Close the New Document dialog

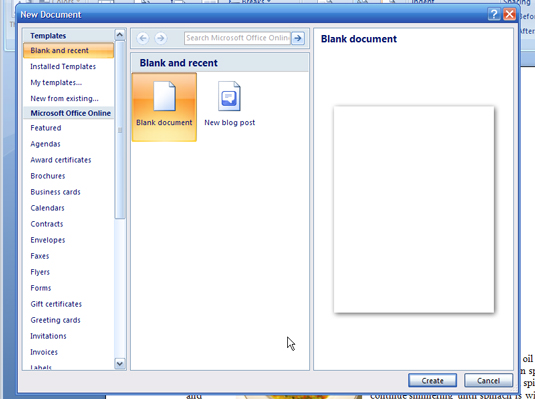click(509, 14)
